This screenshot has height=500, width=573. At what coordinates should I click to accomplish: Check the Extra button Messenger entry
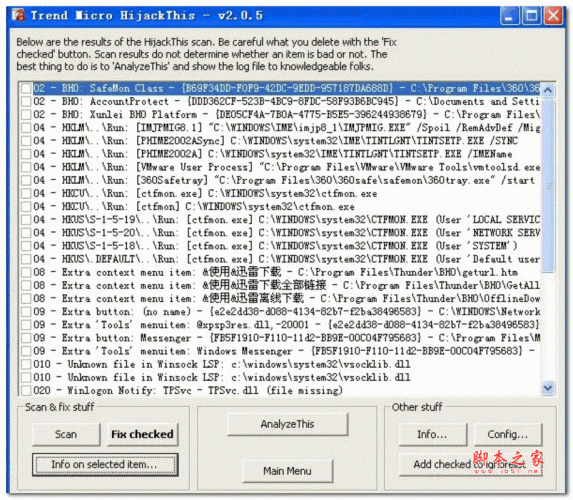click(26, 338)
